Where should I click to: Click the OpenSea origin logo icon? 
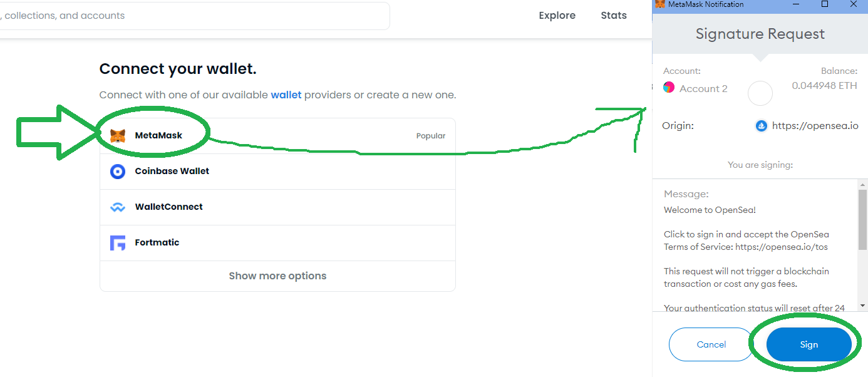[x=762, y=126]
